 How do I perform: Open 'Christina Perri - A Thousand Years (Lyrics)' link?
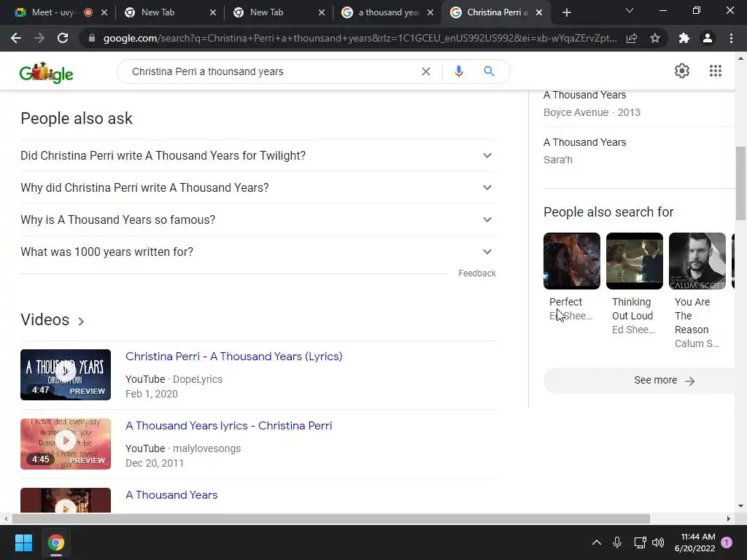233,357
